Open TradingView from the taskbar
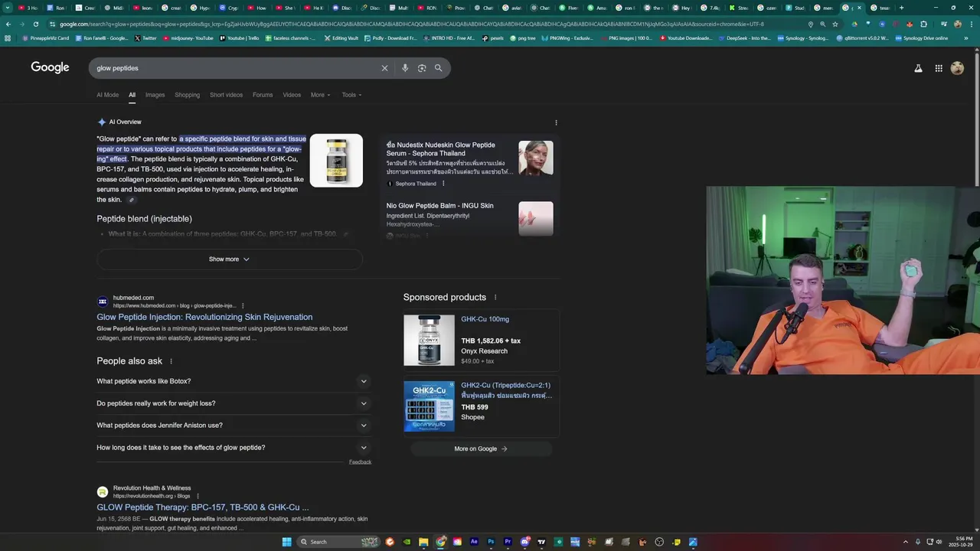This screenshot has width=980, height=551. pos(541,542)
